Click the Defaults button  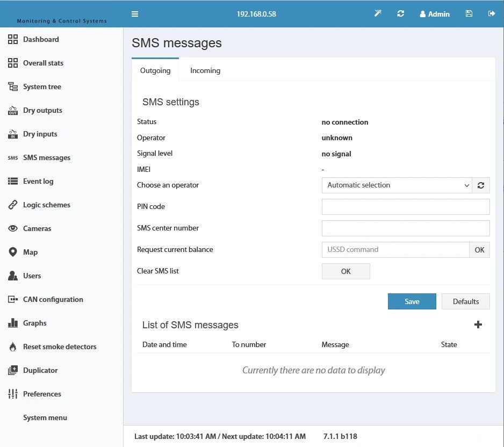click(466, 301)
